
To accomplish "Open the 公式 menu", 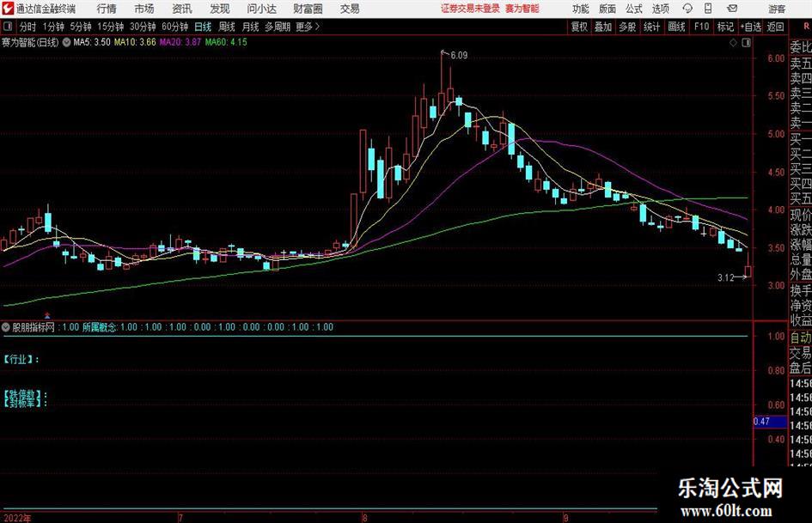I will pos(634,9).
